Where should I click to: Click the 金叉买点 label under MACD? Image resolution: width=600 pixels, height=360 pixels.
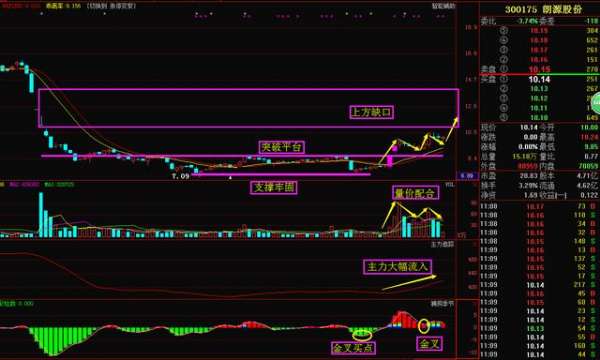pos(353,348)
